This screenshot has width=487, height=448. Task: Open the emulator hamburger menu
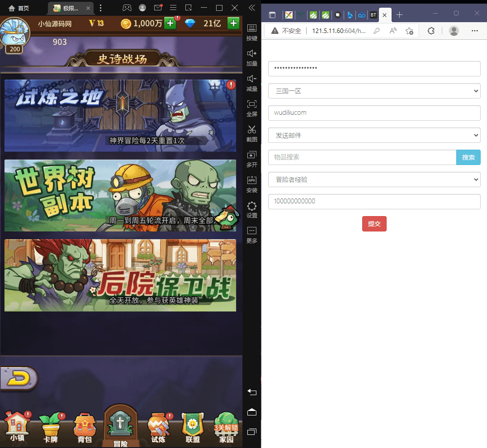point(173,8)
